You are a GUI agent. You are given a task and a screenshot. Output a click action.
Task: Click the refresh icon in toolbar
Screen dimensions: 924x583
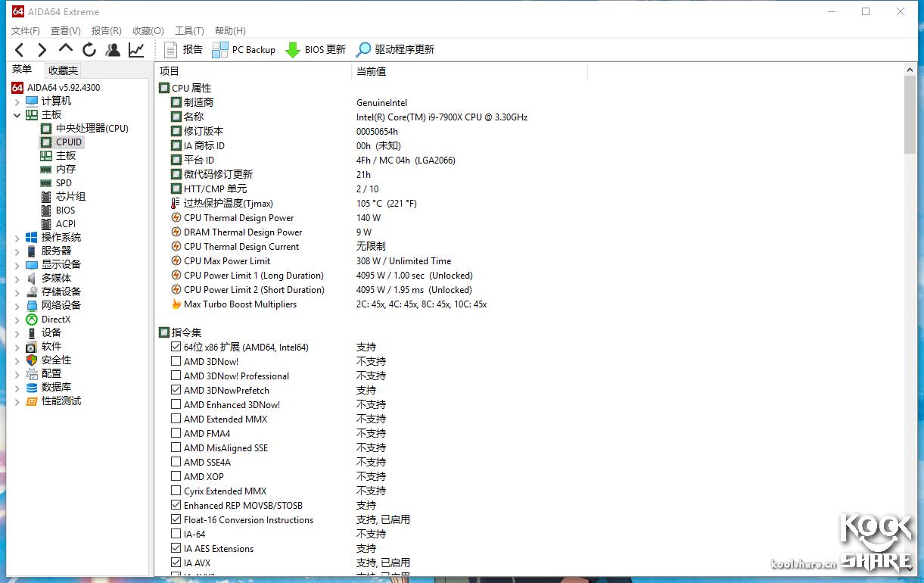(89, 48)
